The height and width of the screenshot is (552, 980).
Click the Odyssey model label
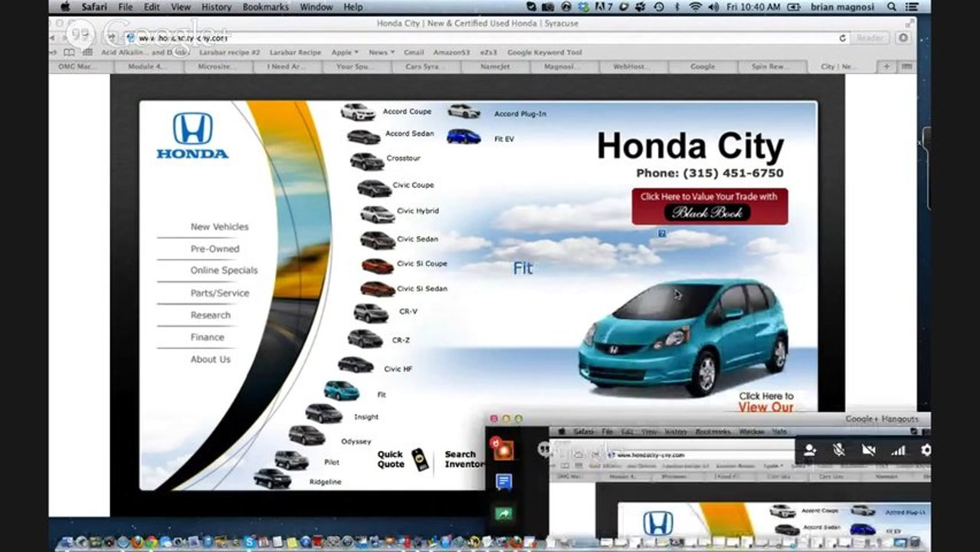pos(356,442)
